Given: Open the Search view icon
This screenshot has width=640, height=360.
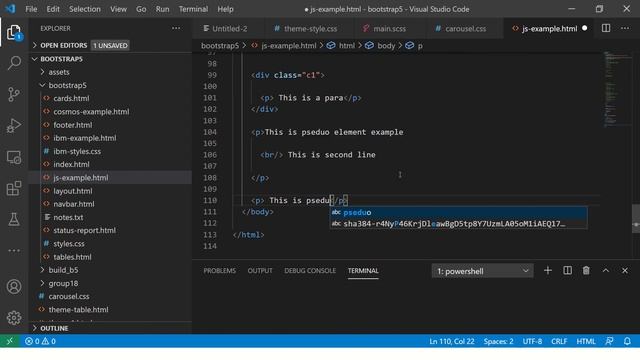Looking at the screenshot, I should pyautogui.click(x=14, y=63).
